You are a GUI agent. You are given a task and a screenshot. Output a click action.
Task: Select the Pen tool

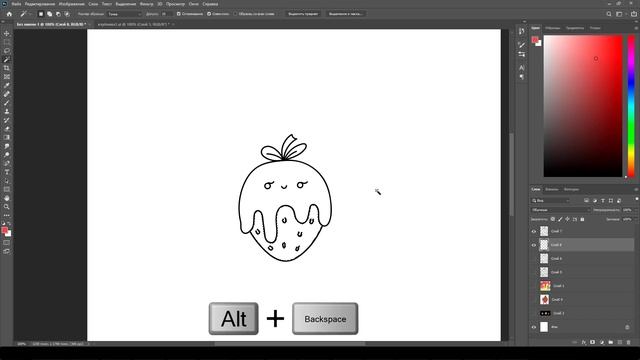coord(7,163)
